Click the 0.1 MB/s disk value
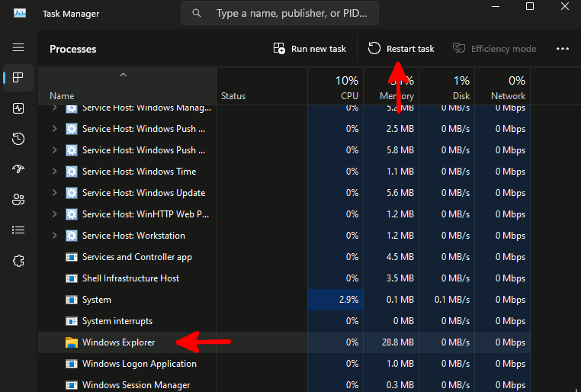This screenshot has height=392, width=581. tap(451, 300)
